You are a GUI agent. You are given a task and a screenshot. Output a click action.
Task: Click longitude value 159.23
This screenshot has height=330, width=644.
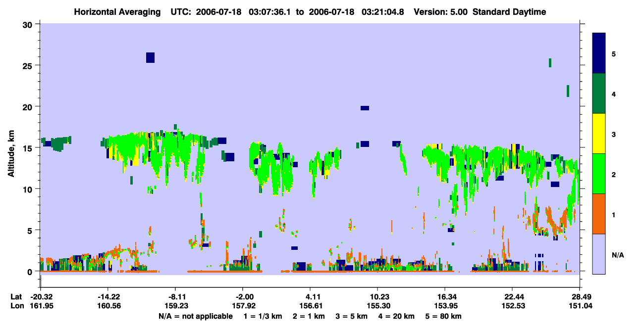pyautogui.click(x=177, y=306)
